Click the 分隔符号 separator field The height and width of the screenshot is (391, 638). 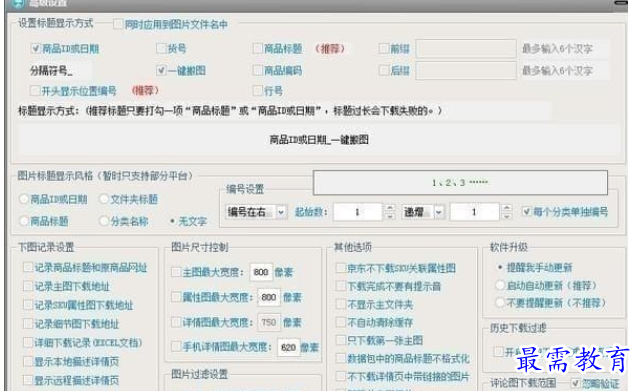pos(60,71)
